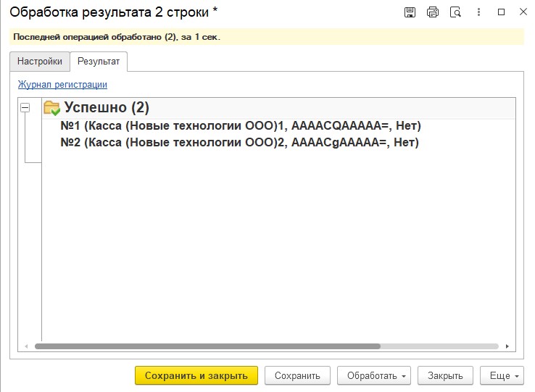Maximize the dialog window
Screen dimensions: 535x392
(x=501, y=12)
